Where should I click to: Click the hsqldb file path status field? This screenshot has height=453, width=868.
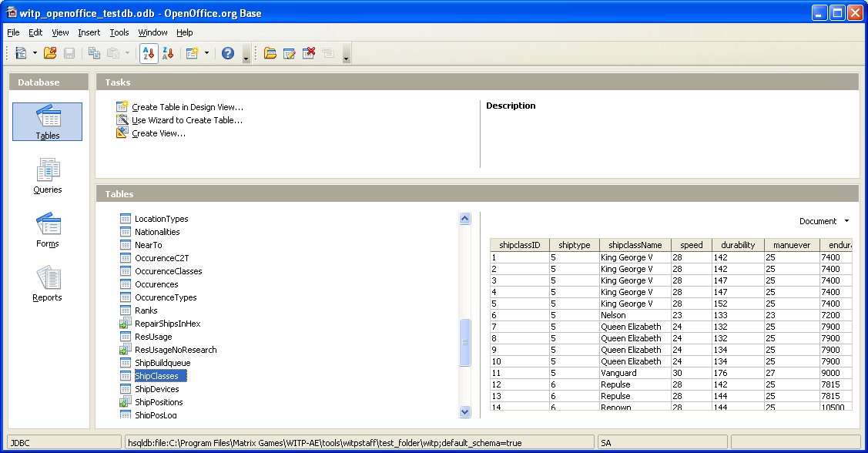click(359, 442)
